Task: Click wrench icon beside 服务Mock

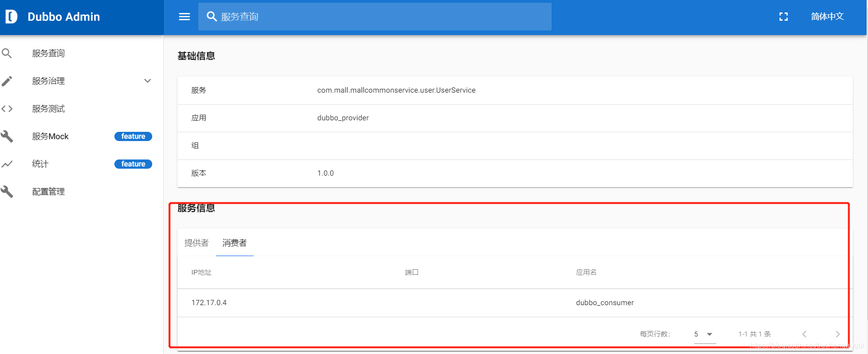Action: point(7,136)
